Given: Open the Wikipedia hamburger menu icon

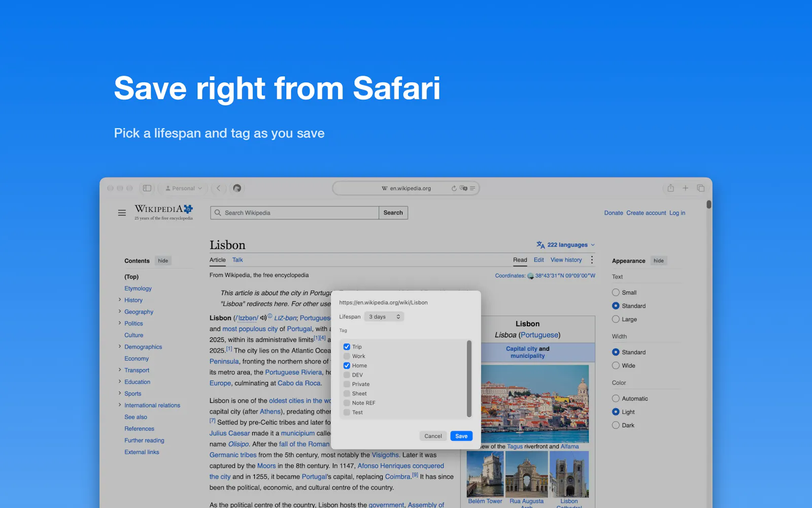Looking at the screenshot, I should coord(122,213).
